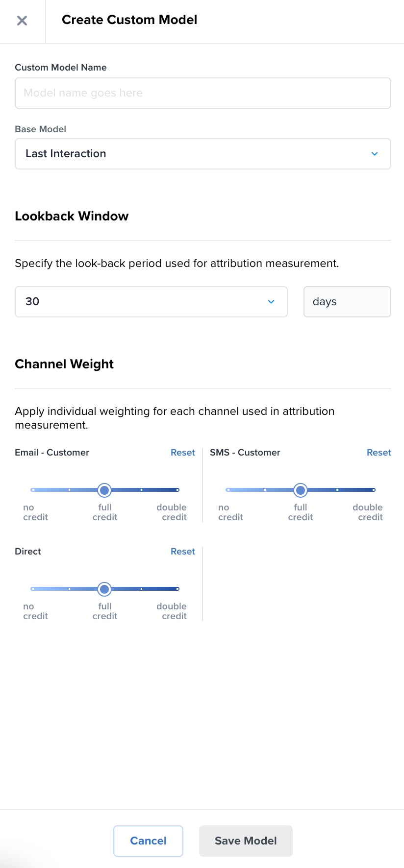The image size is (404, 868).
Task: Click the Direct channel slider handle
Action: (104, 589)
